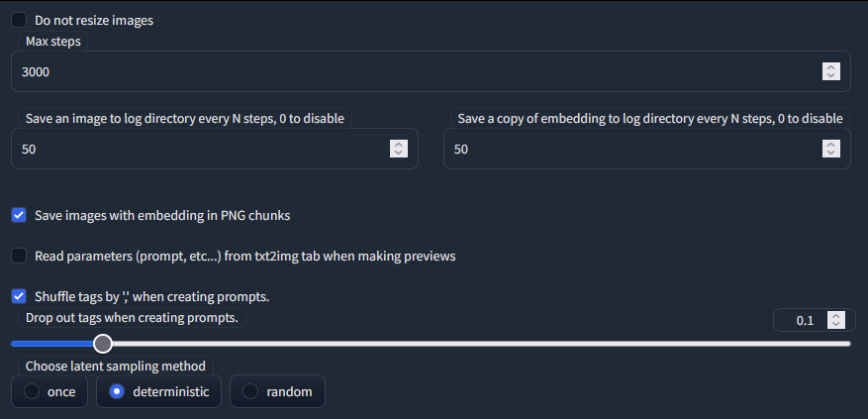Focus the save image every N steps field
Screen dimensions: 868x419
click(198, 149)
